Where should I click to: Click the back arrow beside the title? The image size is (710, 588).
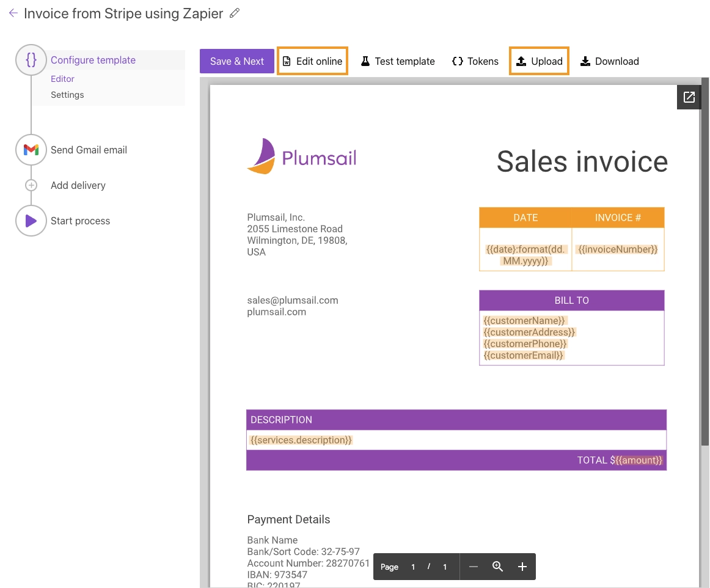pos(13,13)
